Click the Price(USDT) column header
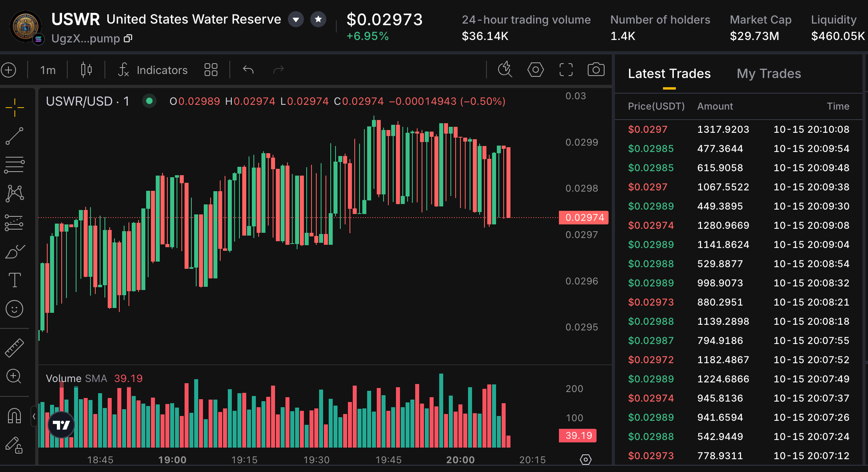The width and height of the screenshot is (868, 472). (656, 106)
